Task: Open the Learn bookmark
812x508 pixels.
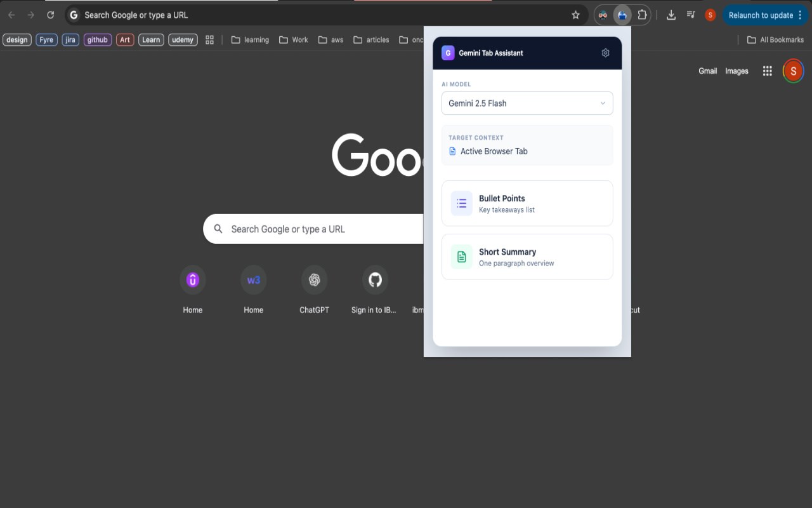Action: 151,40
